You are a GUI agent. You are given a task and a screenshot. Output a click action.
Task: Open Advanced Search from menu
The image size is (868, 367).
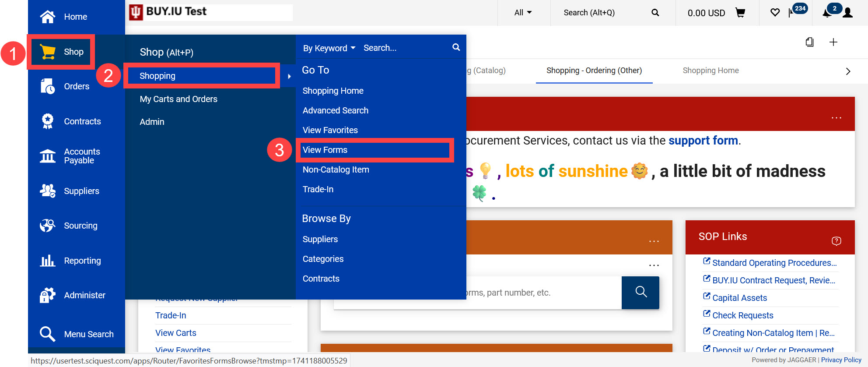click(336, 110)
